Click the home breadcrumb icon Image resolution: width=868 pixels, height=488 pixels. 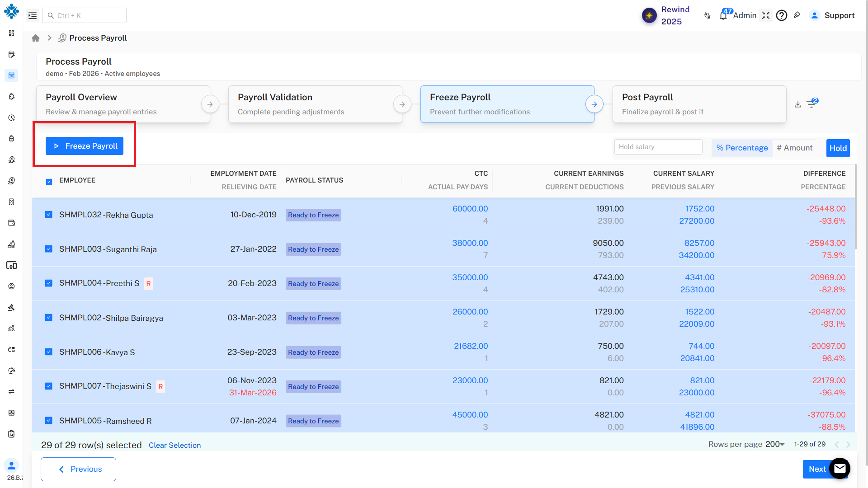coord(36,38)
